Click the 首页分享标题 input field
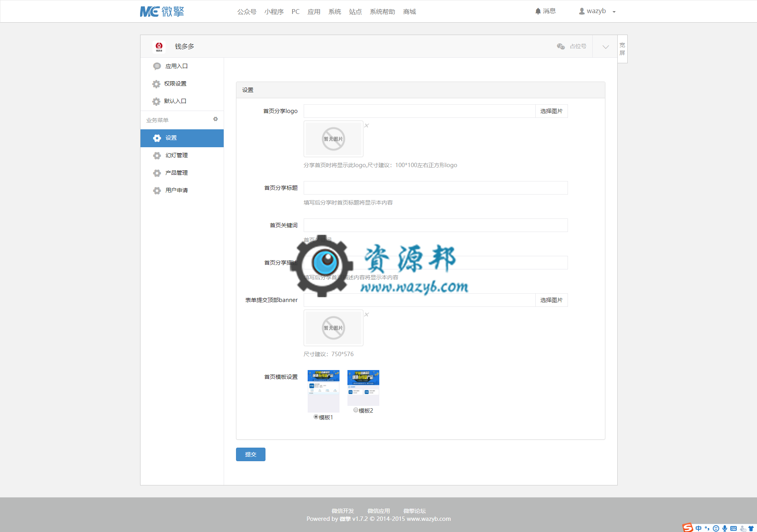Image resolution: width=757 pixels, height=532 pixels. click(435, 188)
